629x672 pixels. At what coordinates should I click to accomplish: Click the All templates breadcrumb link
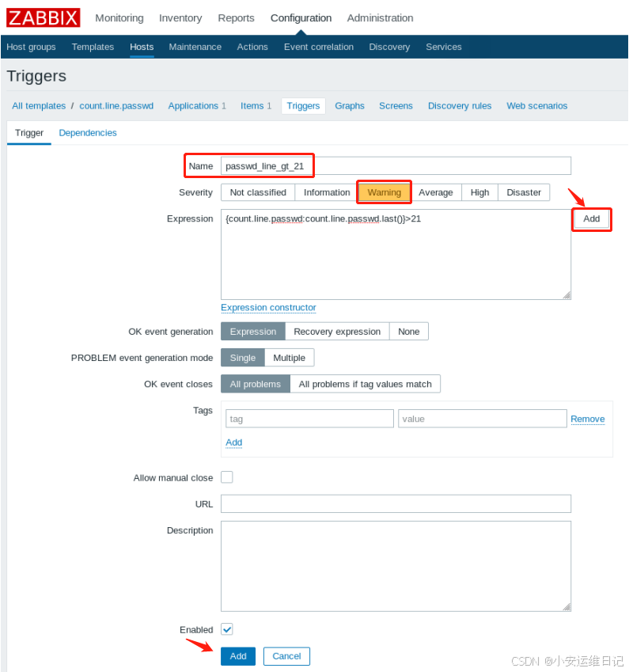click(x=39, y=106)
